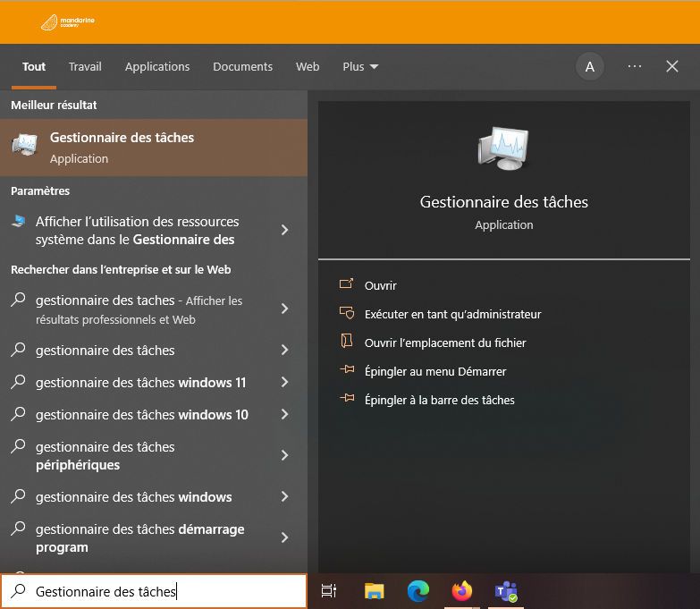
Task: Click the search input field
Action: click(154, 591)
